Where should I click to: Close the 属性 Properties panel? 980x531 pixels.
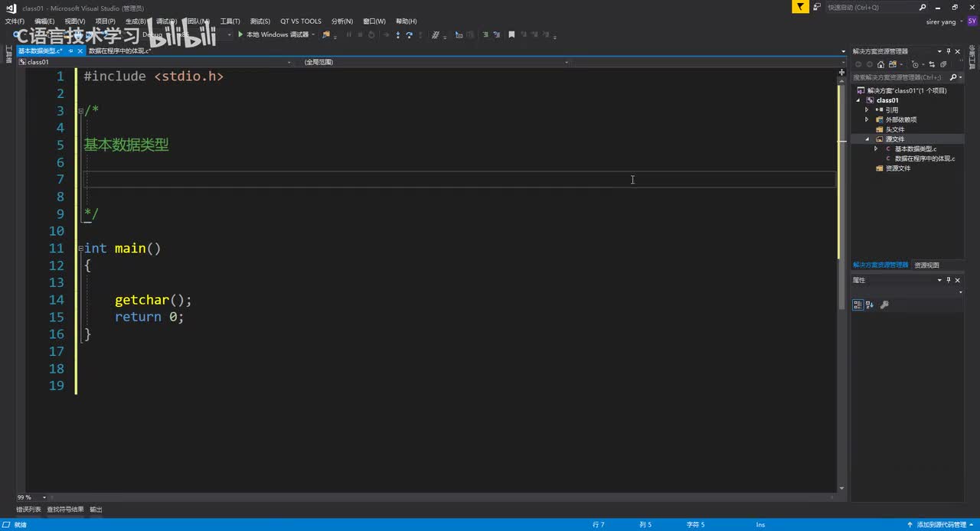(957, 280)
